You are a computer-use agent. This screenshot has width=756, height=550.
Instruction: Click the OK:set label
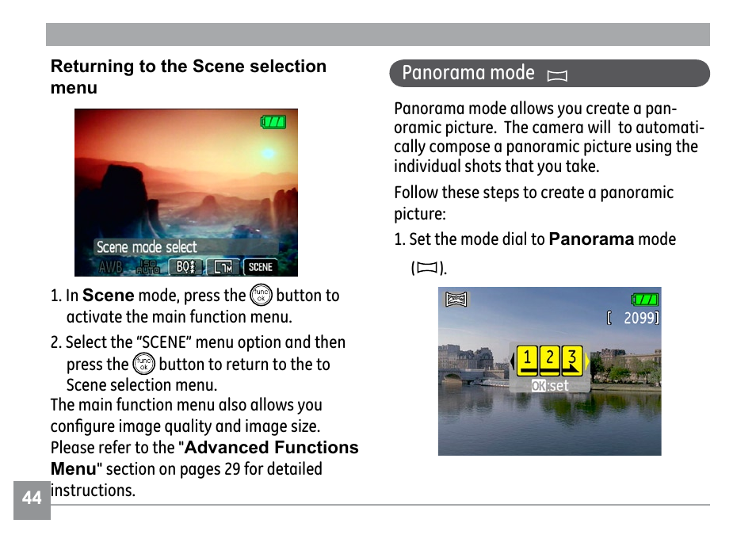pyautogui.click(x=550, y=386)
